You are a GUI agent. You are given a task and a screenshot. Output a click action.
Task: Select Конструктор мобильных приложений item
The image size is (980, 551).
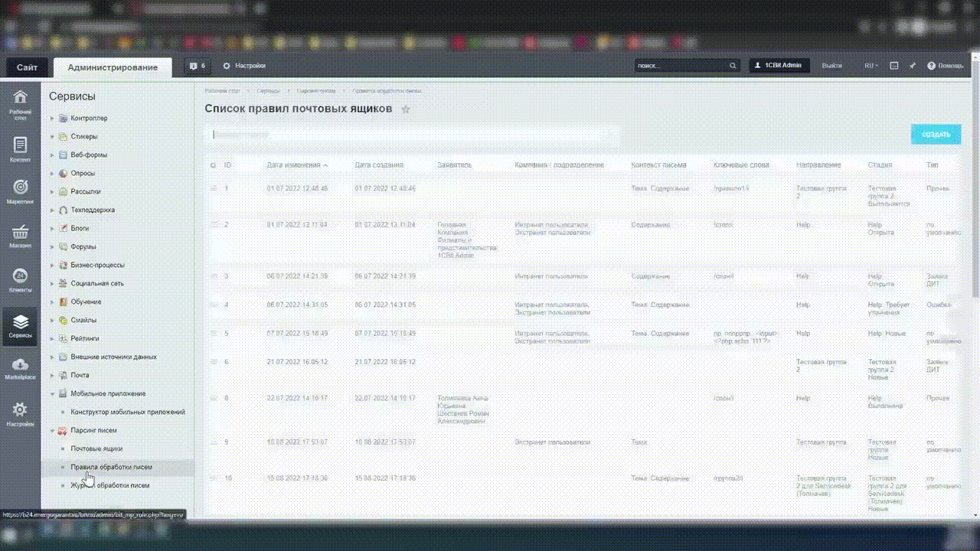(x=128, y=412)
